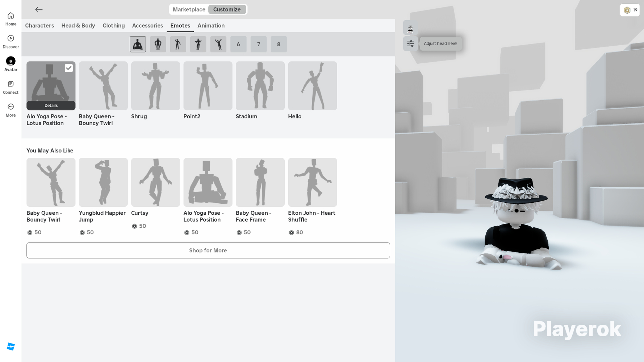This screenshot has width=644, height=362.
Task: View recommended Baby Queen - Face Frame thumbnail
Action: [260, 182]
